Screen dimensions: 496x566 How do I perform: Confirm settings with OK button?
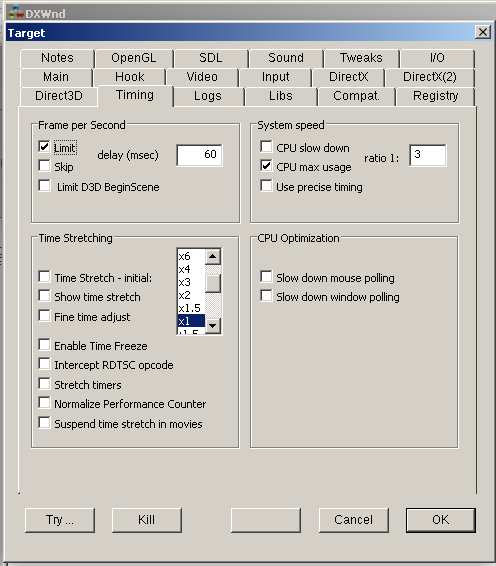[x=441, y=520]
